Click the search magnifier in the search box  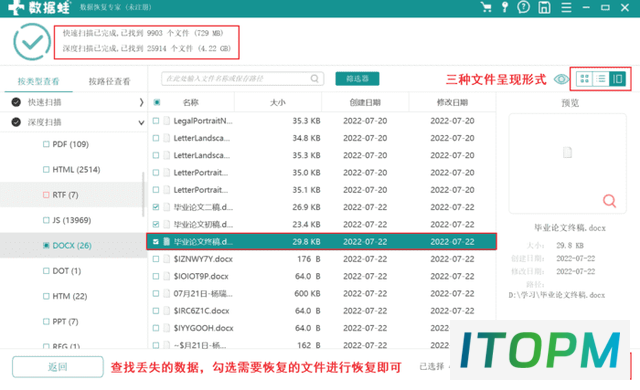(x=314, y=78)
